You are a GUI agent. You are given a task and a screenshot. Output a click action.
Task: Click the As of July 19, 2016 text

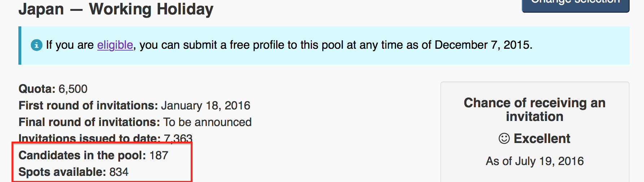coord(534,161)
